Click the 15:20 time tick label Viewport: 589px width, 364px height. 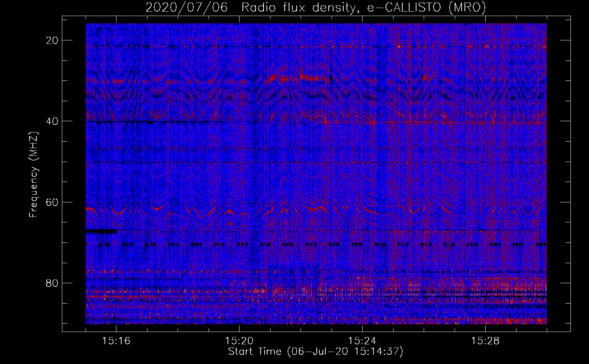239,341
